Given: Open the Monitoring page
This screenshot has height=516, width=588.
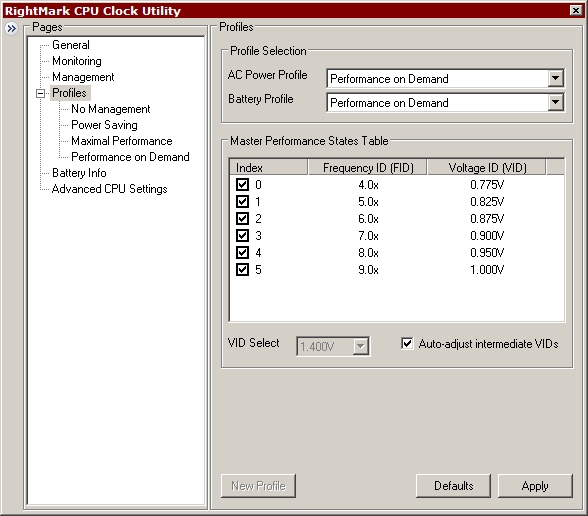Looking at the screenshot, I should tap(77, 61).
